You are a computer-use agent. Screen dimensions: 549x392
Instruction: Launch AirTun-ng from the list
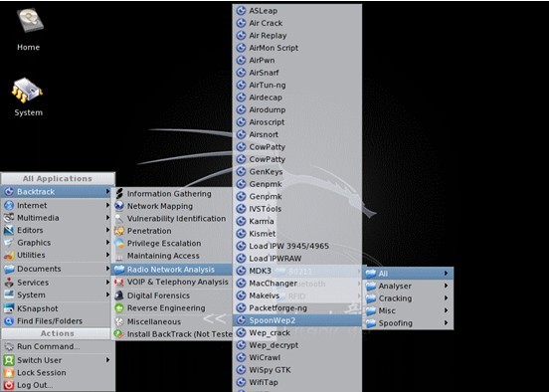pos(297,85)
